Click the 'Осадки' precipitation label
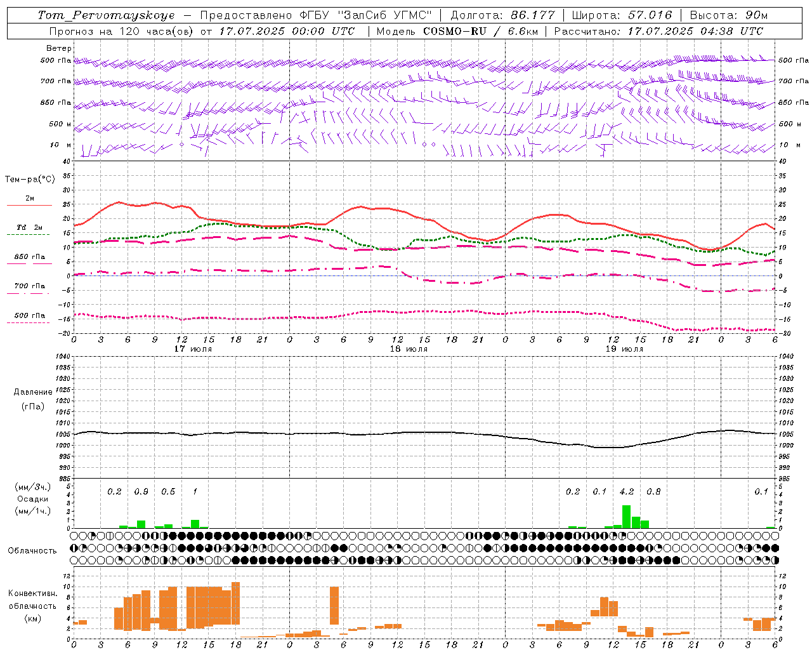The image size is (812, 650). 33,499
